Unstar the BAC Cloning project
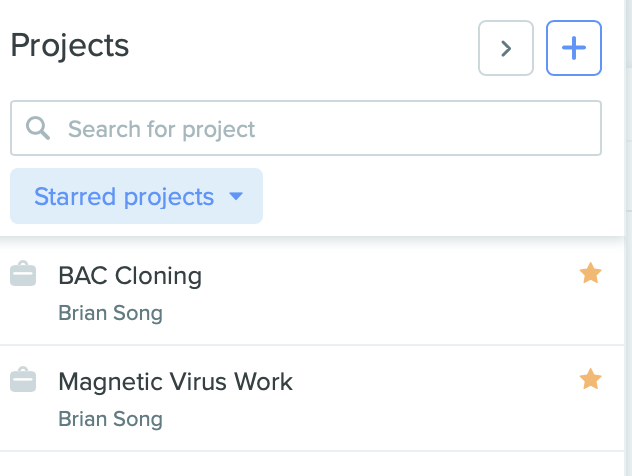Viewport: 632px width, 476px height. point(590,273)
